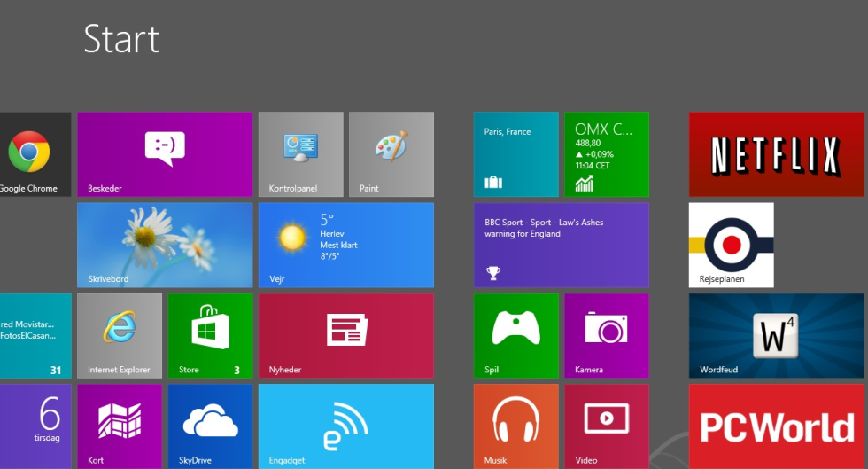
Task: Open the OMX stock finance tile
Action: (x=606, y=154)
